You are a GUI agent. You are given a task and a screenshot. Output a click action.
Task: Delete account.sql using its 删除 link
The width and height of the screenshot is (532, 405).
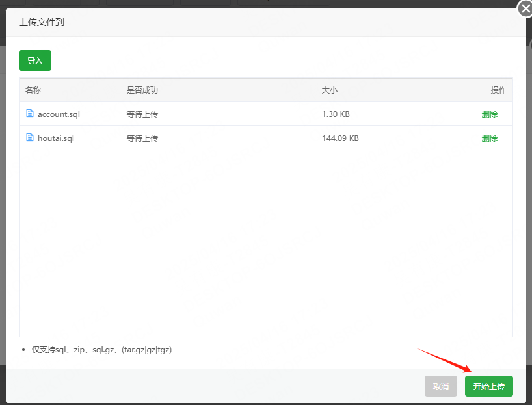coord(490,114)
